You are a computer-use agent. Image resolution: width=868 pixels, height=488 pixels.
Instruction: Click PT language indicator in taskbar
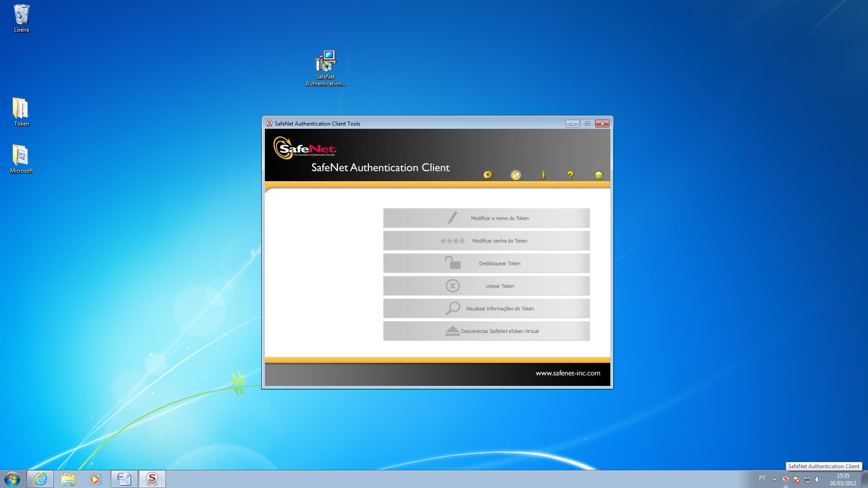[x=762, y=478]
